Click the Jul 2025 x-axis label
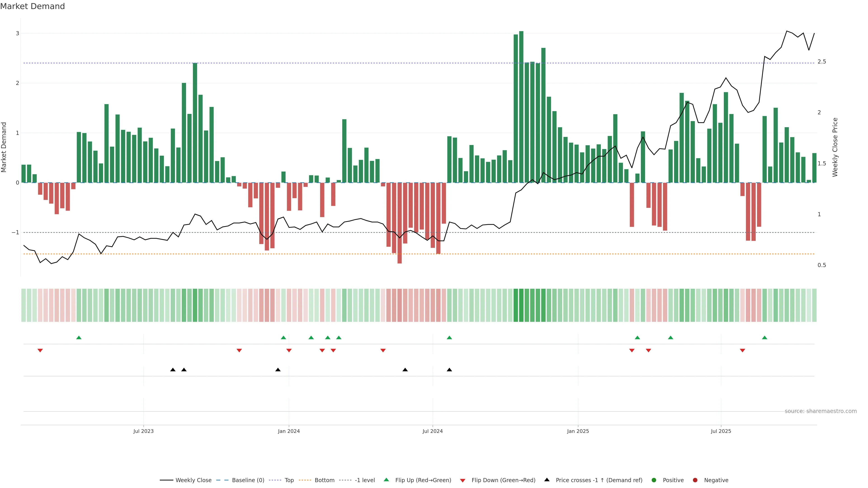The height and width of the screenshot is (488, 868). (x=721, y=431)
